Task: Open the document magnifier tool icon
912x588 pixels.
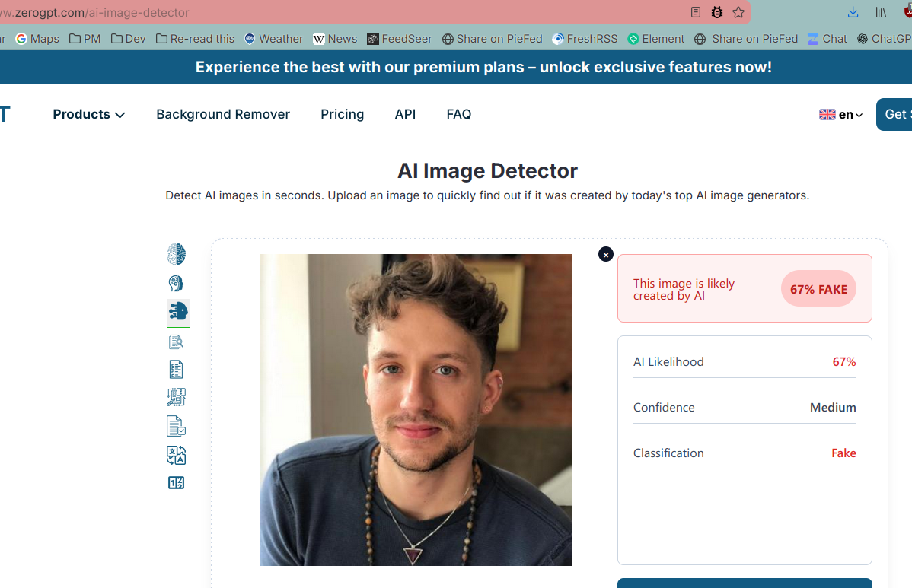Action: pos(177,342)
